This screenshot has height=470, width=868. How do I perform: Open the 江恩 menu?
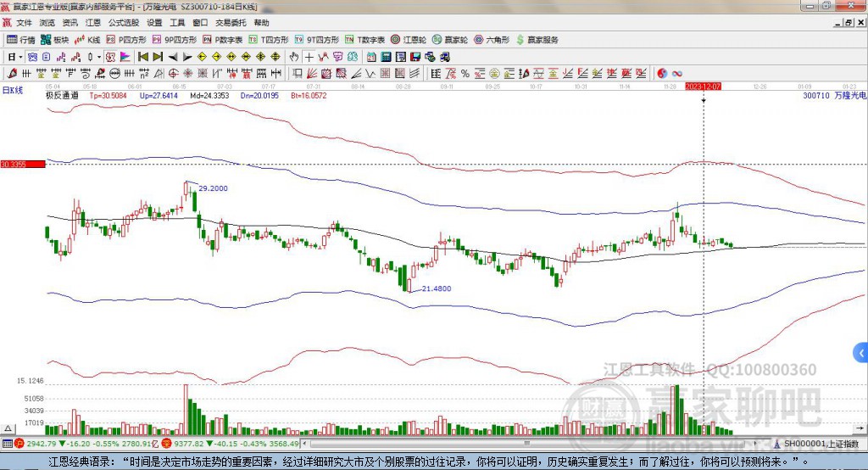point(93,23)
